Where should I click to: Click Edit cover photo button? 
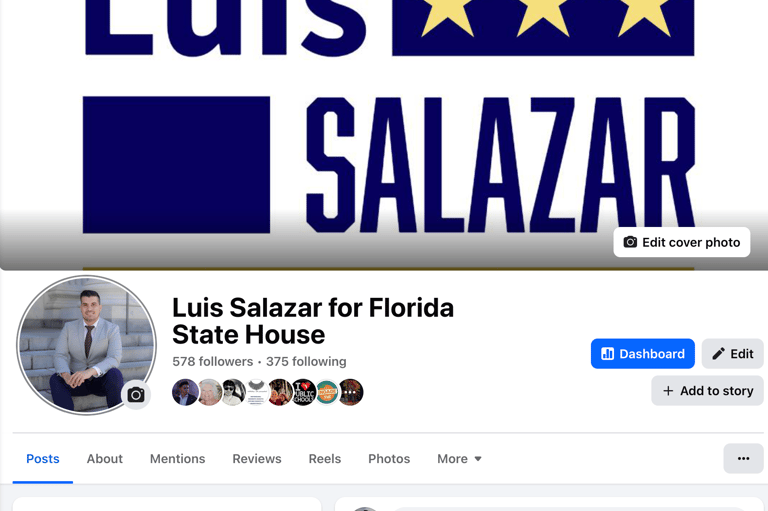pos(681,242)
